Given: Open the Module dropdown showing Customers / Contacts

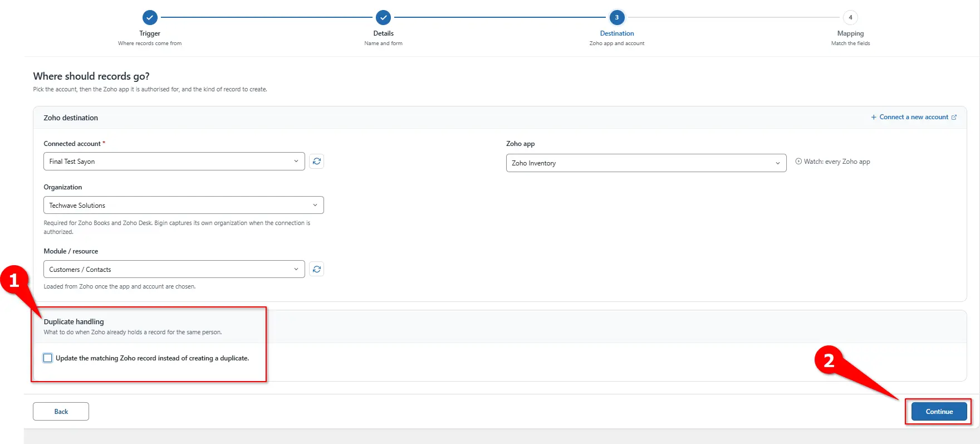Looking at the screenshot, I should coord(174,270).
